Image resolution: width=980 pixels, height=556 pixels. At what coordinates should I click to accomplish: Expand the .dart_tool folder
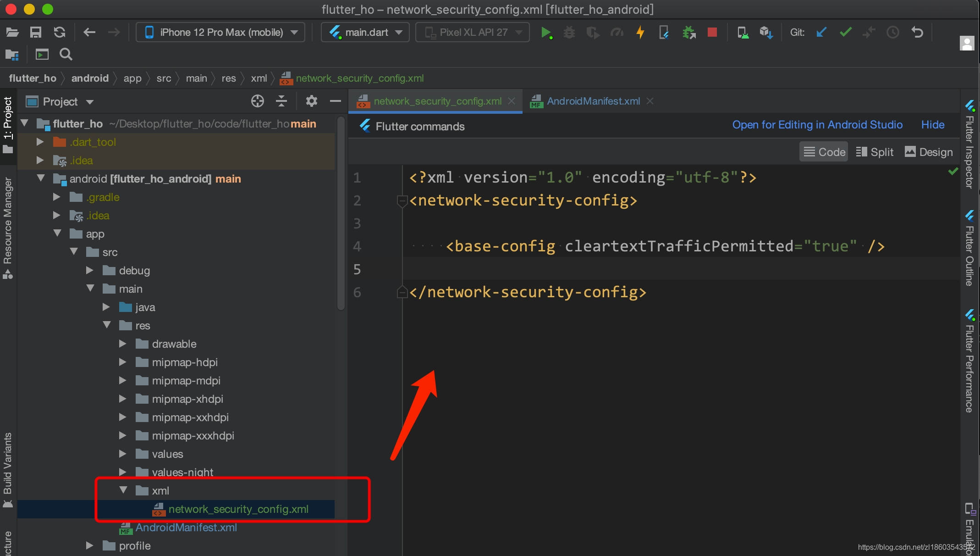pyautogui.click(x=40, y=142)
